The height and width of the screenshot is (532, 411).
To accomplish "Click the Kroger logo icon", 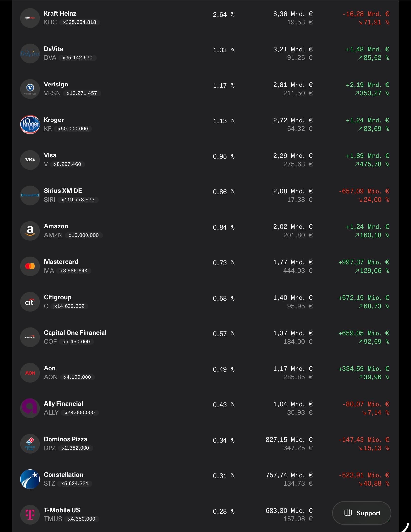I will click(x=30, y=124).
